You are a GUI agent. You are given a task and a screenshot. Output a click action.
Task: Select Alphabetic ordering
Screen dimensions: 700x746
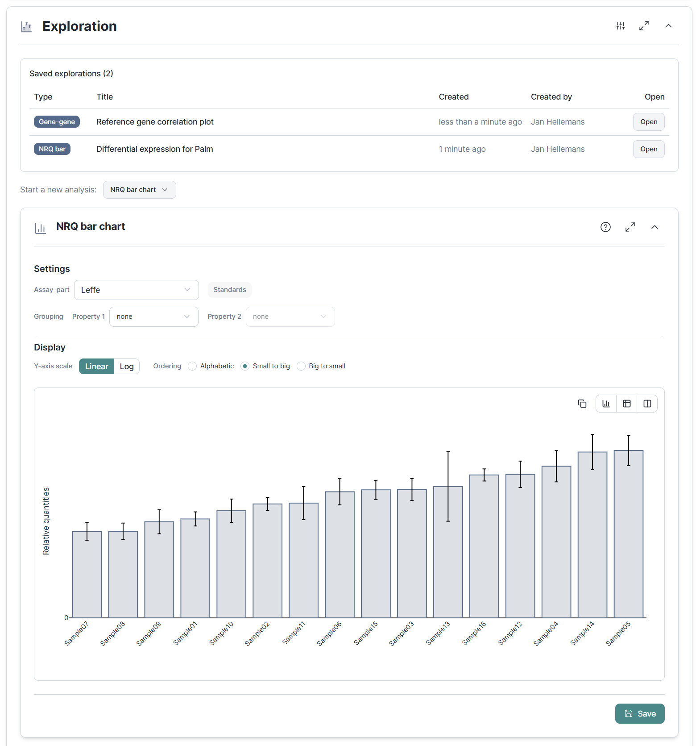(x=192, y=366)
